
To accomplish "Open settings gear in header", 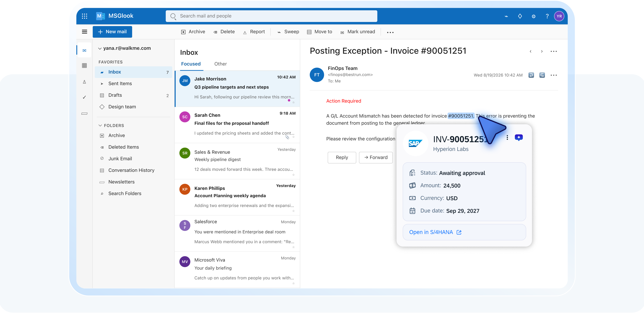I will [x=533, y=16].
